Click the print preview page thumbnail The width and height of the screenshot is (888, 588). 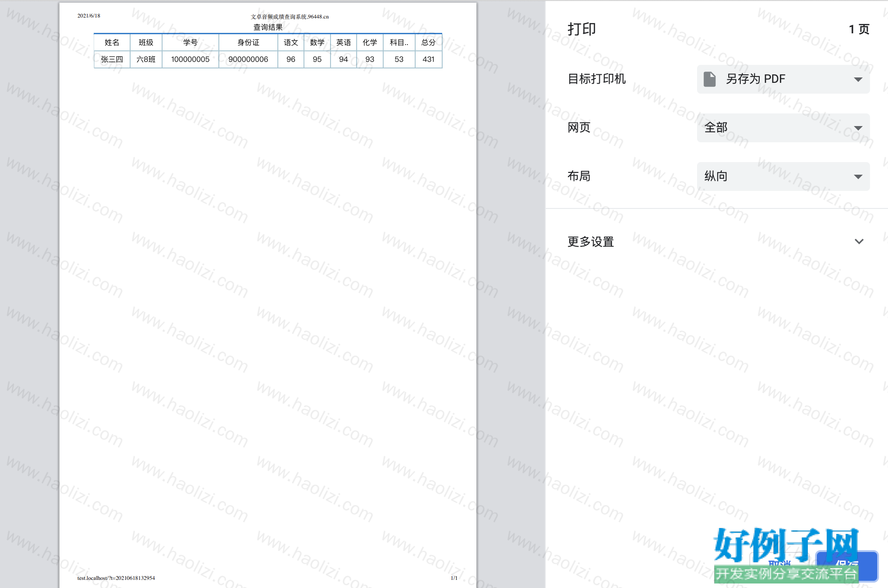[268, 295]
